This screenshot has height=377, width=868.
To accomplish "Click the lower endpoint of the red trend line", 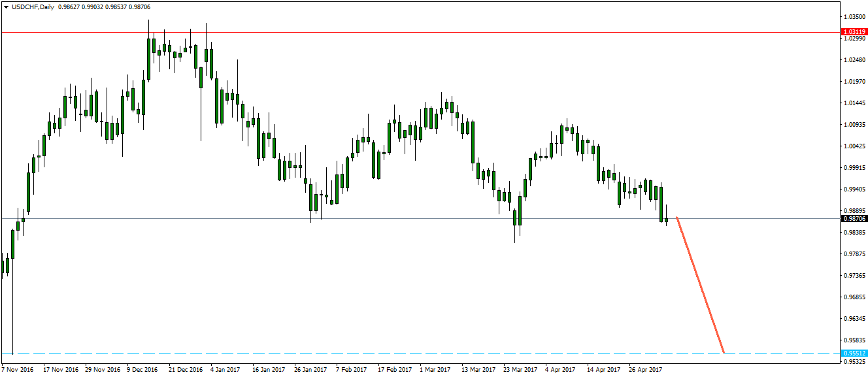I will tap(724, 353).
